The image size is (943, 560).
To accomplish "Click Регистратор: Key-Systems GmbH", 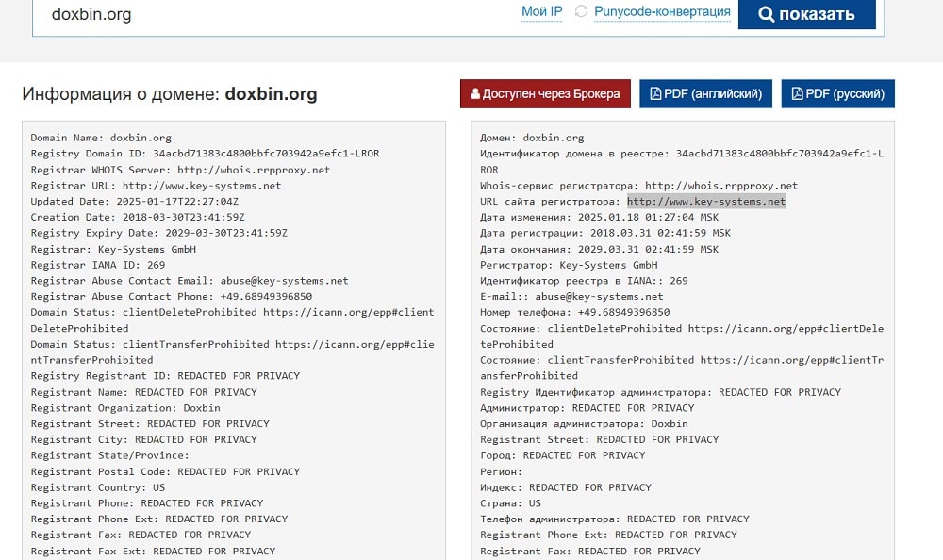I will (569, 265).
